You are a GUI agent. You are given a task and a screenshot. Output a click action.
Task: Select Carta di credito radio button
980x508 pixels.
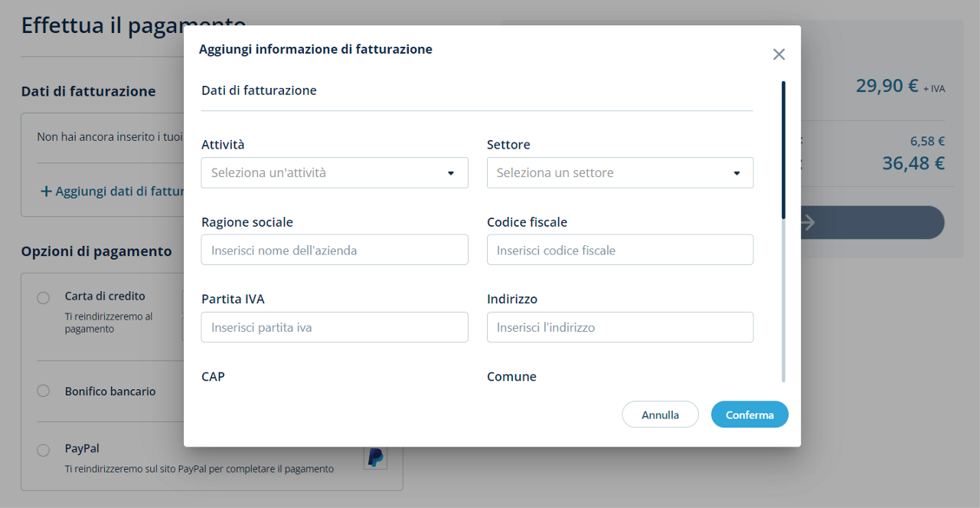(44, 297)
